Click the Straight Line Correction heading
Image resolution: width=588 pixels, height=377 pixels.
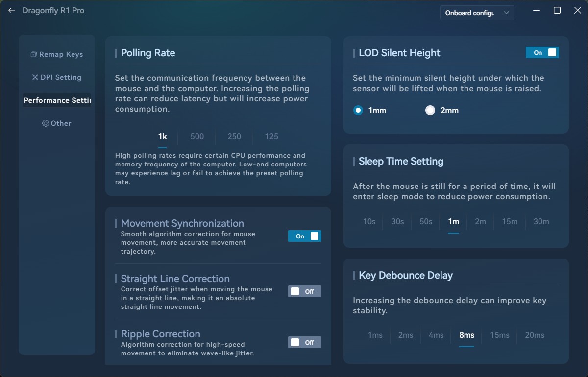[x=175, y=279]
